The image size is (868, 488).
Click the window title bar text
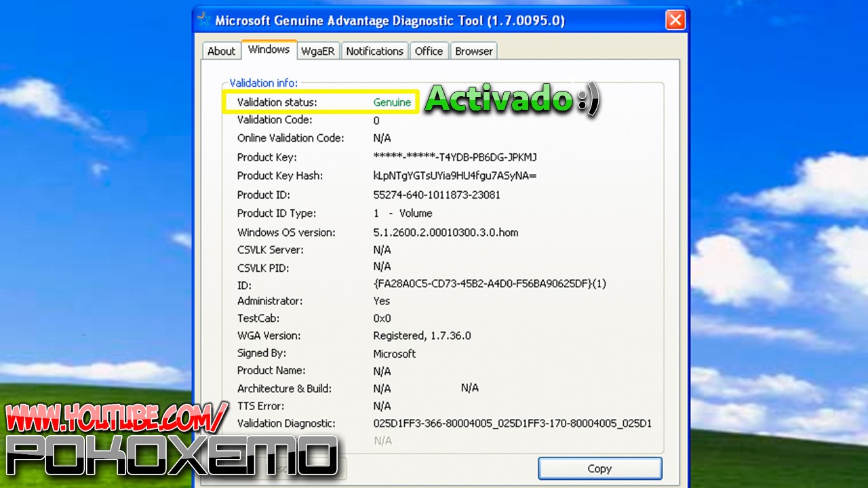pyautogui.click(x=390, y=20)
